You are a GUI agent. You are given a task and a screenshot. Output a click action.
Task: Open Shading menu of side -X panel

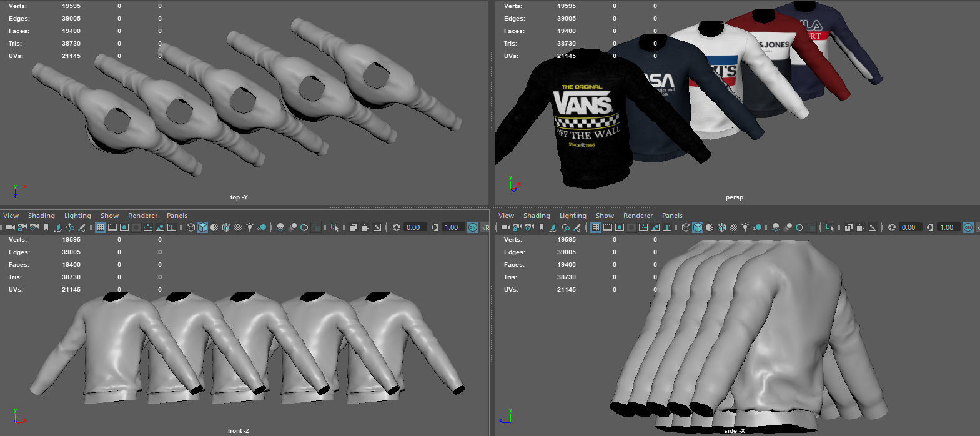coord(537,216)
